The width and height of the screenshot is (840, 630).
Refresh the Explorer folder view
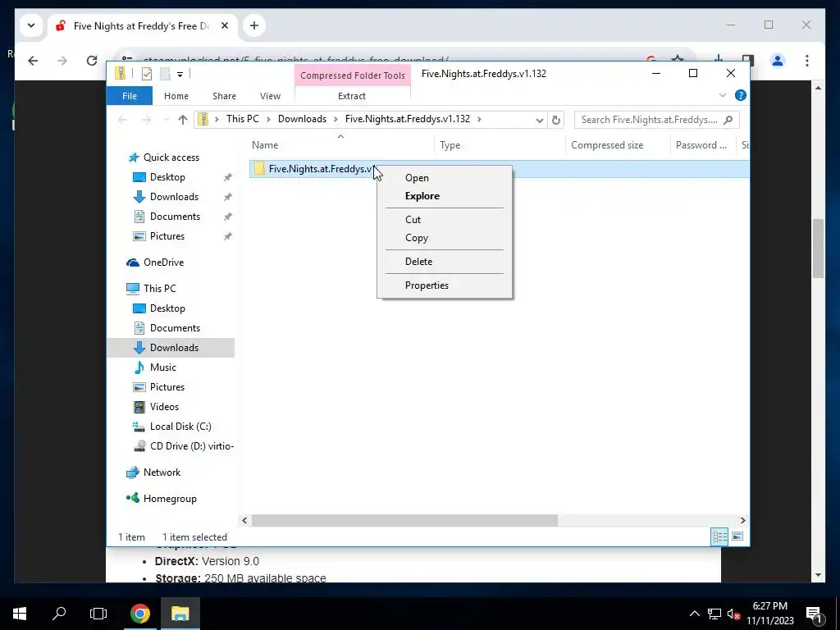(556, 120)
